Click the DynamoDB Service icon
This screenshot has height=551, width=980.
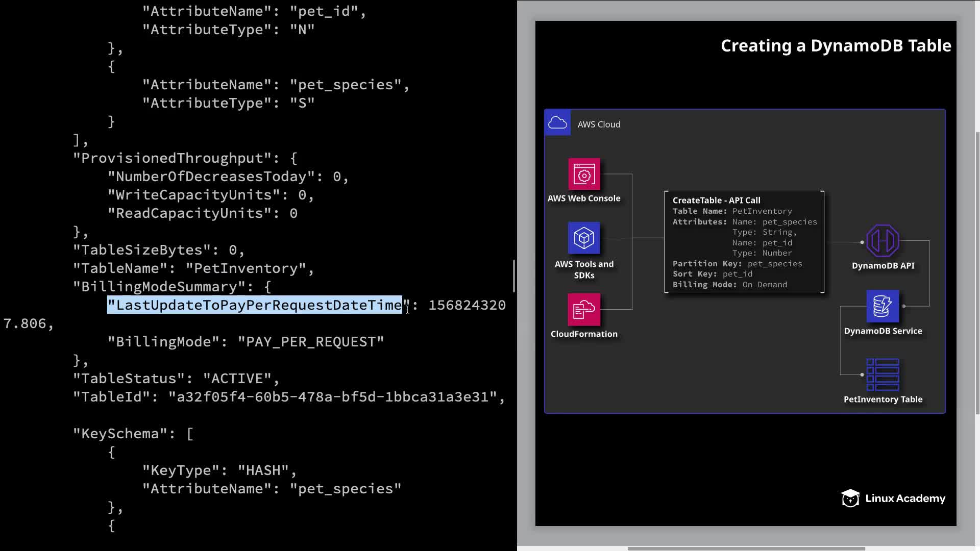[883, 306]
